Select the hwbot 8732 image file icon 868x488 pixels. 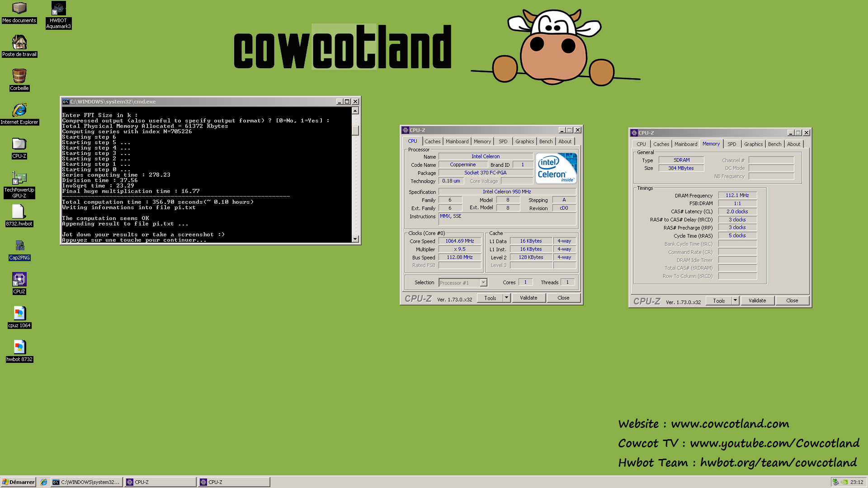pos(19,351)
